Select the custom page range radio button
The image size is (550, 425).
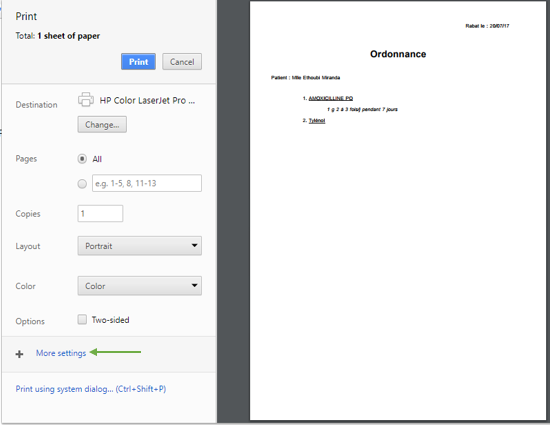pyautogui.click(x=82, y=183)
